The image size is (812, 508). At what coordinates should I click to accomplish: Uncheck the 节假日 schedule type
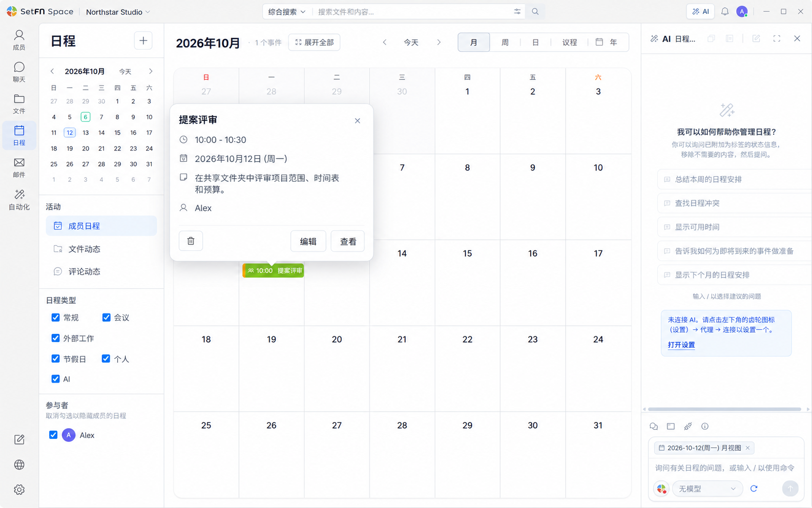click(55, 358)
